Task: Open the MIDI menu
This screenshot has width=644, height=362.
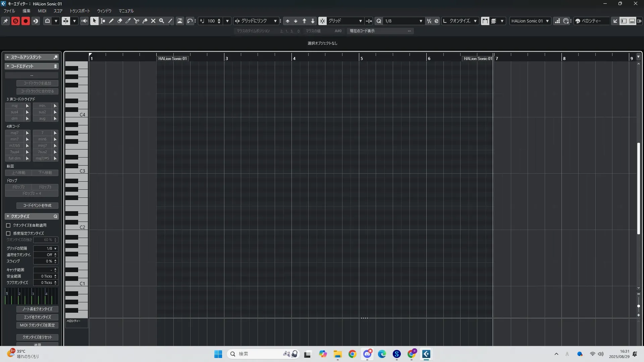Action: pyautogui.click(x=42, y=11)
